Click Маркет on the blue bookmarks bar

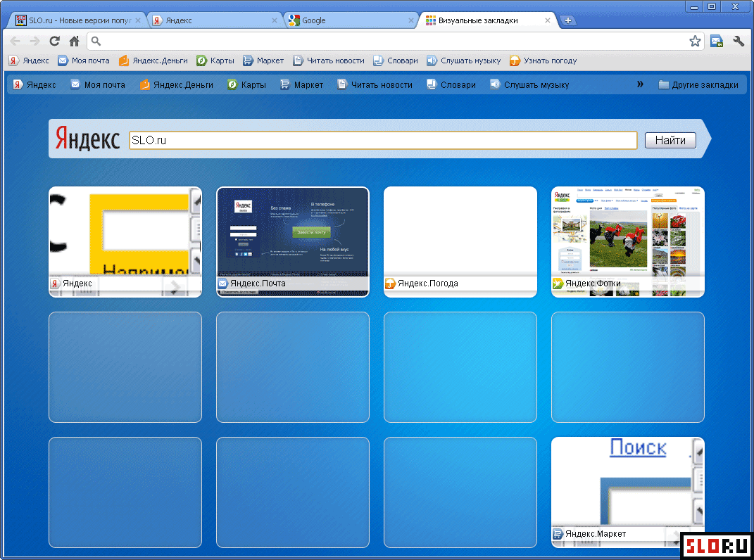click(301, 84)
